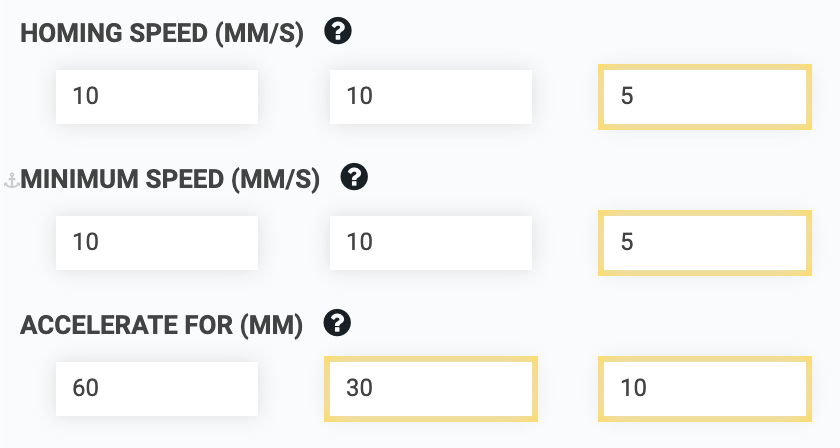Focus the left Homing Speed field
The image size is (840, 448).
157,97
